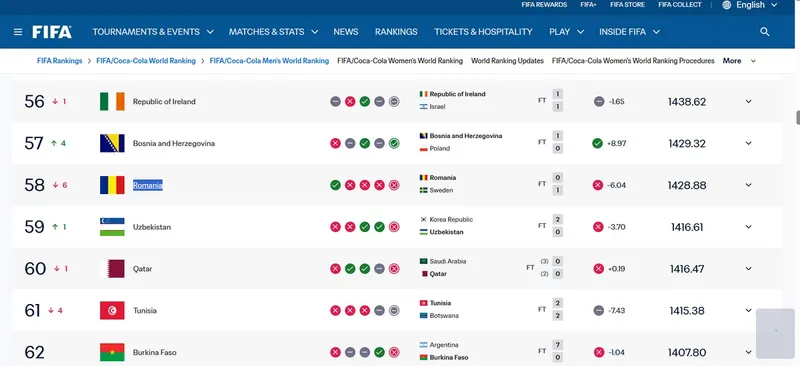Click Uzbekistan's last red form icon
Screen dimensions: 800x366
point(394,227)
